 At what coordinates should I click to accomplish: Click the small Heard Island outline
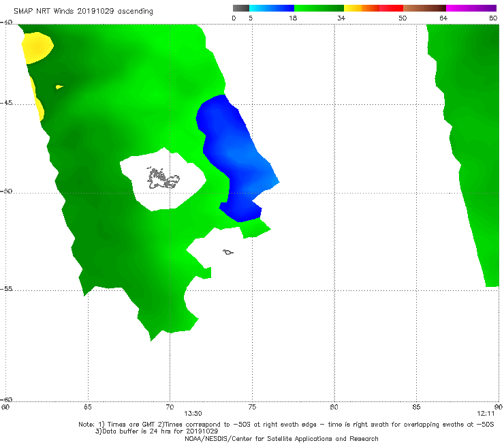228,252
